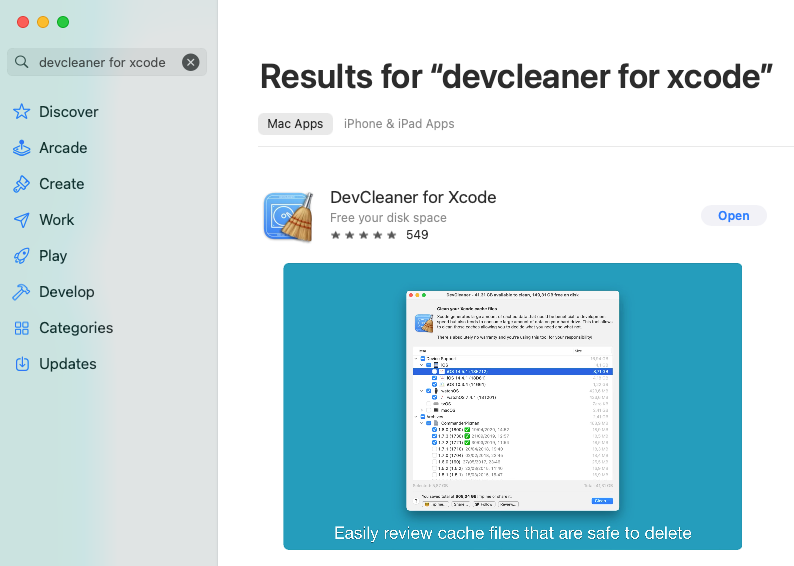The height and width of the screenshot is (566, 794).
Task: Switch to the Mac Apps tab
Action: 295,124
